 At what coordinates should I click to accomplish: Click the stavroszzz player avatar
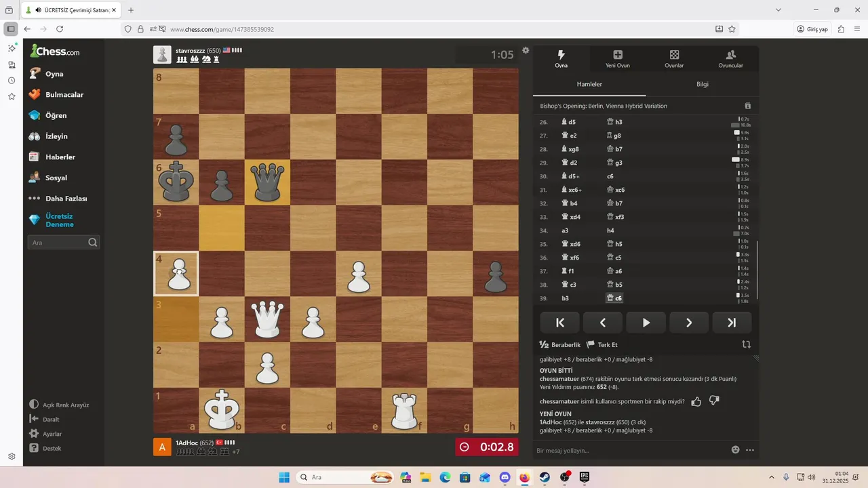click(162, 55)
